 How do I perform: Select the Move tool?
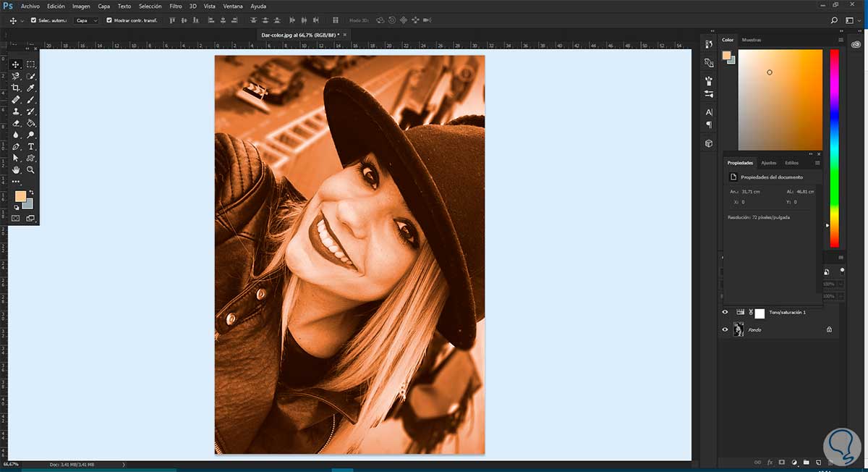[x=16, y=64]
